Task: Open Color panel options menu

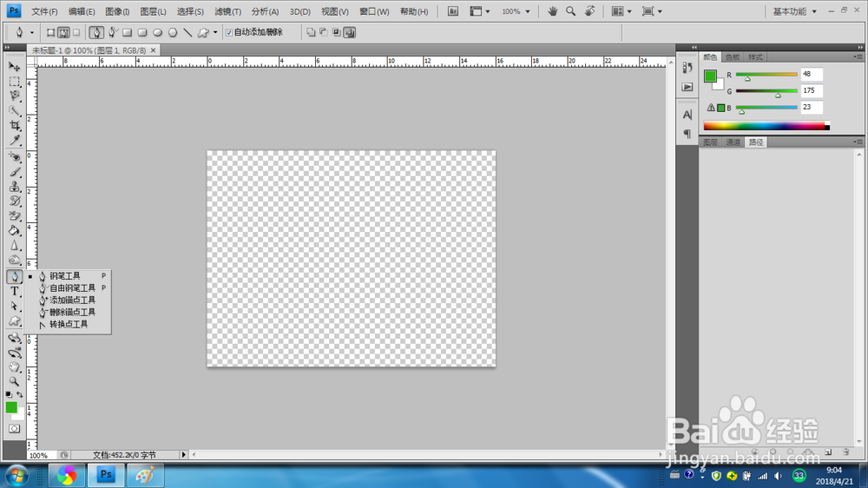Action: (x=858, y=57)
